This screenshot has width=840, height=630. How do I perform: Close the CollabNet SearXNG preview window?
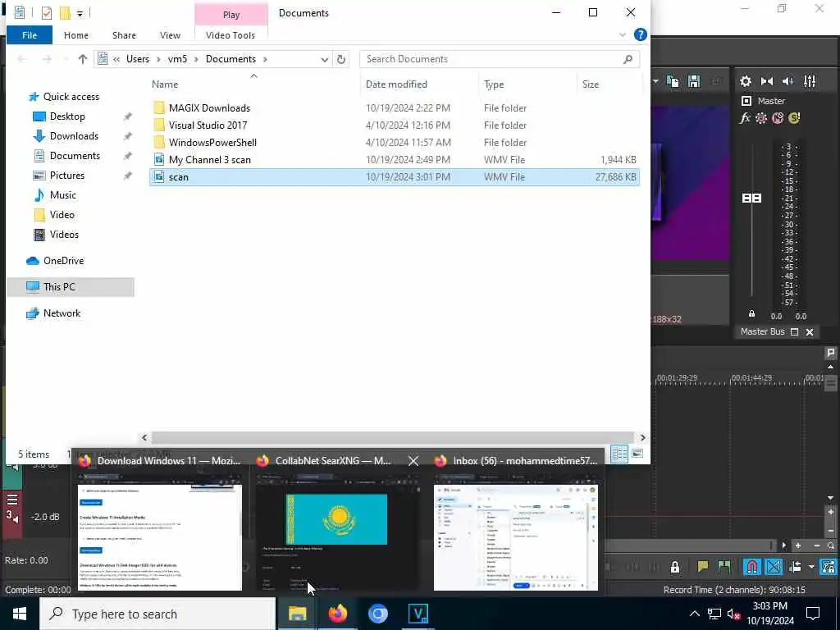click(x=413, y=461)
